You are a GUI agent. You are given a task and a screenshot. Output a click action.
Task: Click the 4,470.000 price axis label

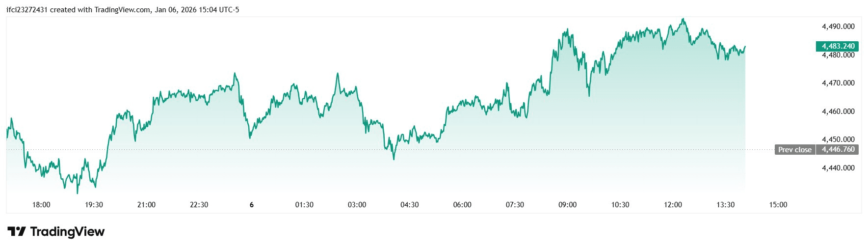[838, 83]
